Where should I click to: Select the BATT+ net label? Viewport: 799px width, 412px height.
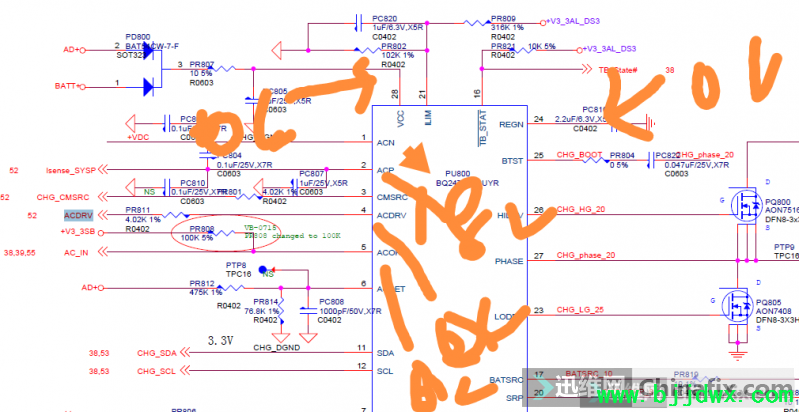67,86
